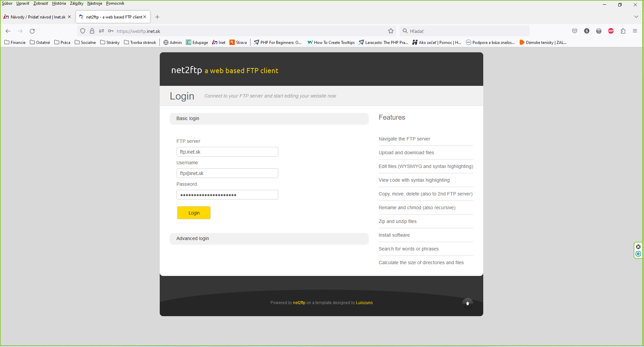Focus the Password field
644x347 pixels.
[227, 195]
